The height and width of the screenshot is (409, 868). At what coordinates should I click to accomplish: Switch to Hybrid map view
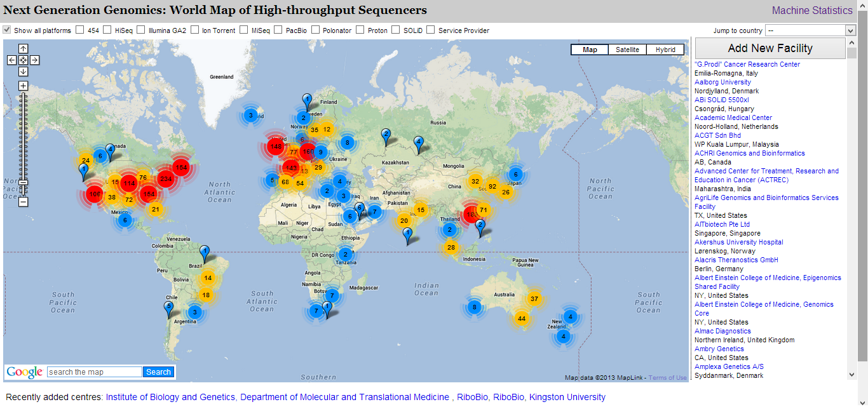point(665,50)
